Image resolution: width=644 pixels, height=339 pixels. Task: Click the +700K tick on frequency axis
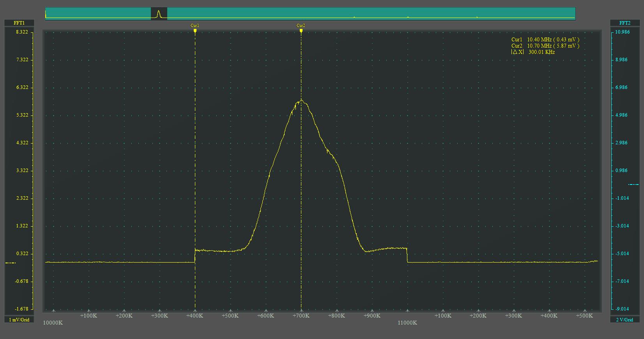click(x=301, y=316)
